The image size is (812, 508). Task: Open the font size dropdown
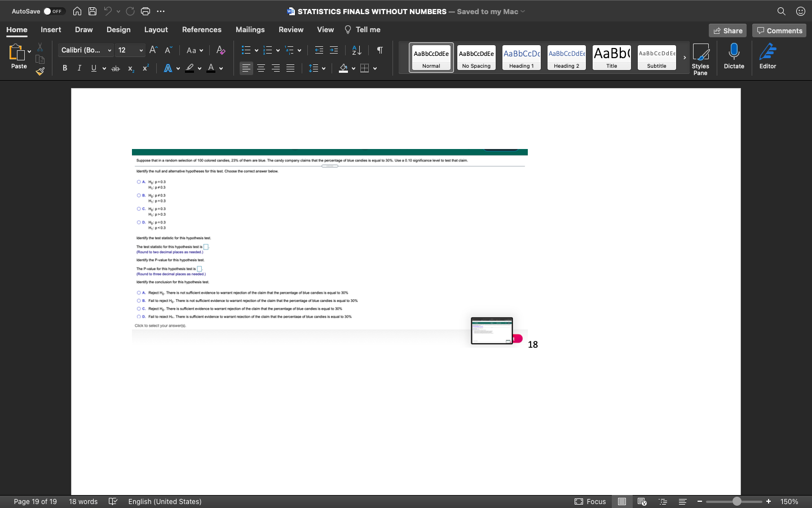tap(140, 50)
